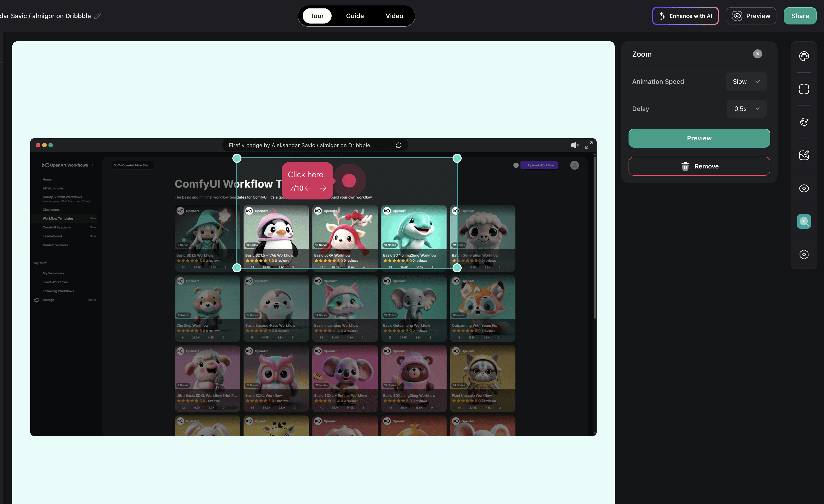The height and width of the screenshot is (504, 824).
Task: Click pencil icon to rename title
Action: pos(97,16)
